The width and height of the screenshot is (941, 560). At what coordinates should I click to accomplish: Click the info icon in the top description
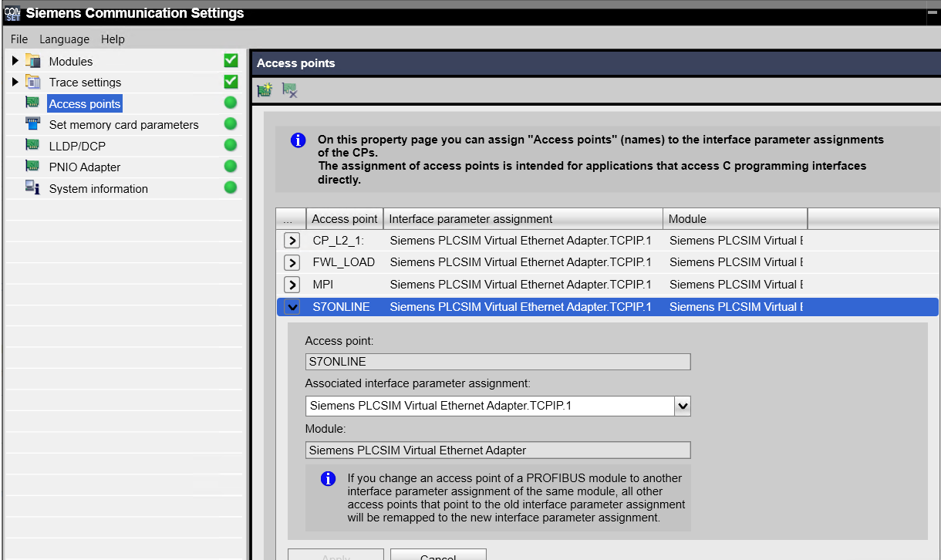[x=298, y=140]
